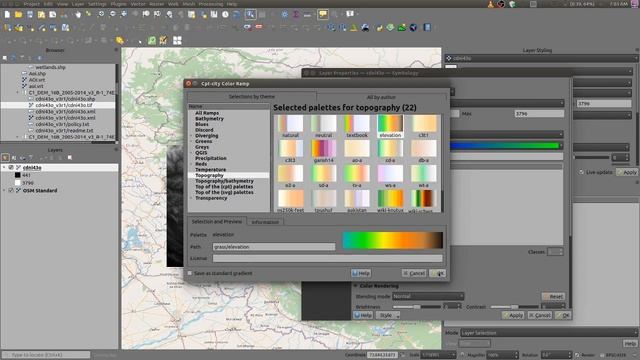Open the Information tab in color ramp dialog
The width and height of the screenshot is (640, 360).
click(x=265, y=222)
